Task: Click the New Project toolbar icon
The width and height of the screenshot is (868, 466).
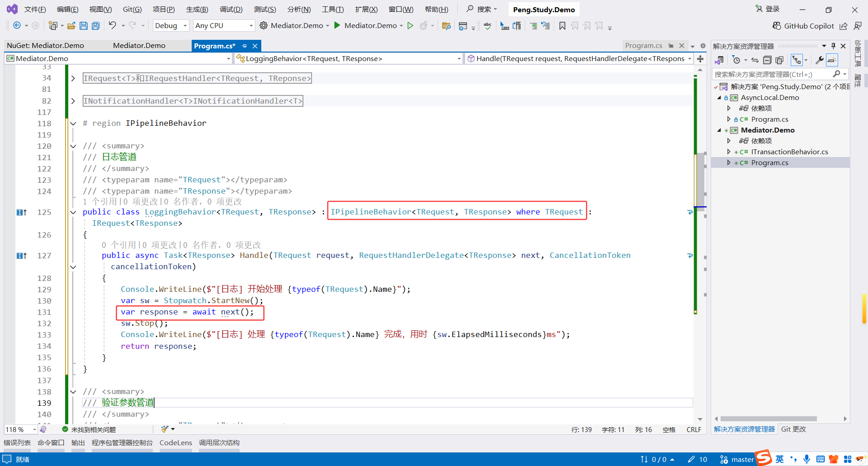Action: pos(53,26)
